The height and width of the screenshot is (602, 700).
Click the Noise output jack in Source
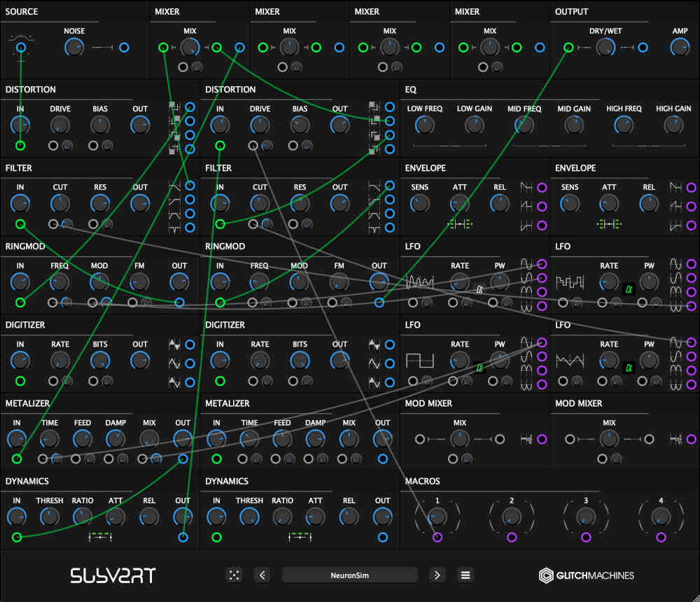(x=124, y=48)
